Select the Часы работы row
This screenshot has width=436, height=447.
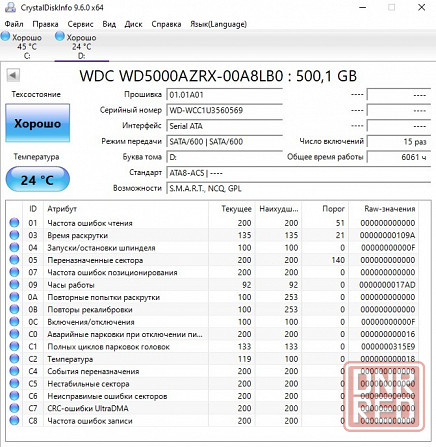pyautogui.click(x=213, y=285)
